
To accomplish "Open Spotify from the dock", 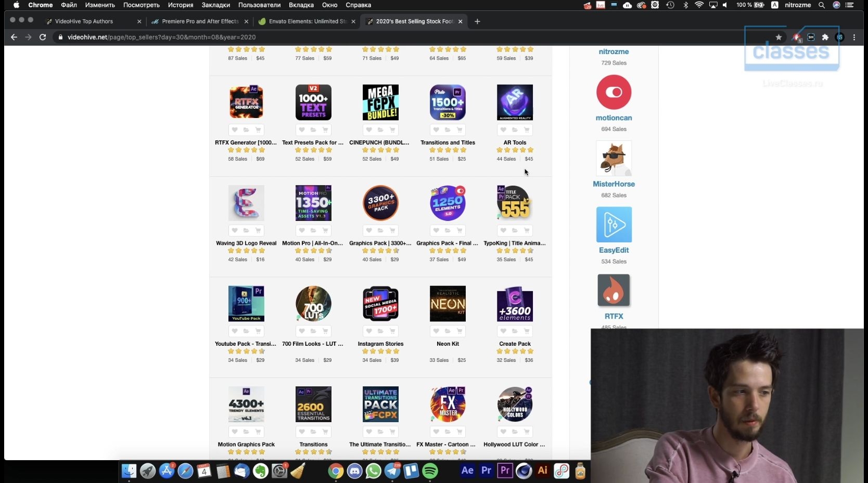I will tap(430, 471).
